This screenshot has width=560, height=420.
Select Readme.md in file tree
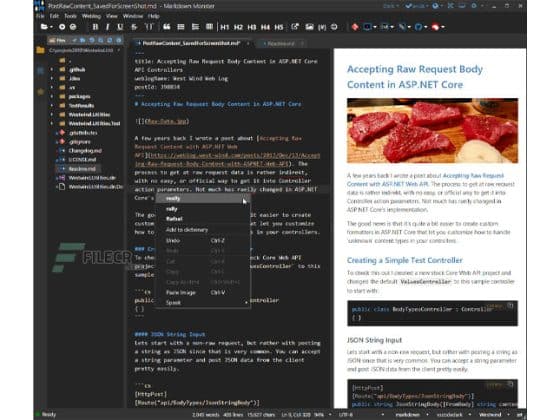point(82,169)
